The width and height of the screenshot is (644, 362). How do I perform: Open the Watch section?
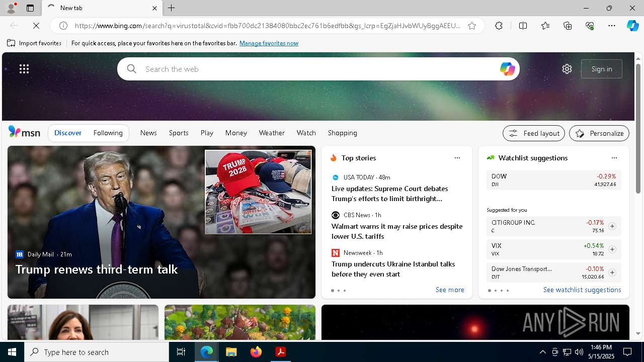point(306,133)
